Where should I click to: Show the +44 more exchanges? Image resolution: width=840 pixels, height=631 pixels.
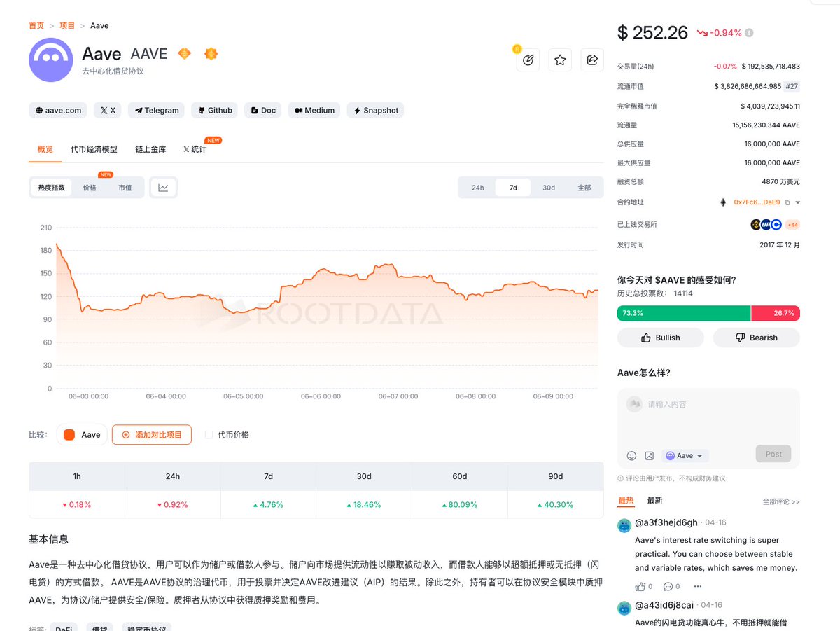pyautogui.click(x=792, y=225)
